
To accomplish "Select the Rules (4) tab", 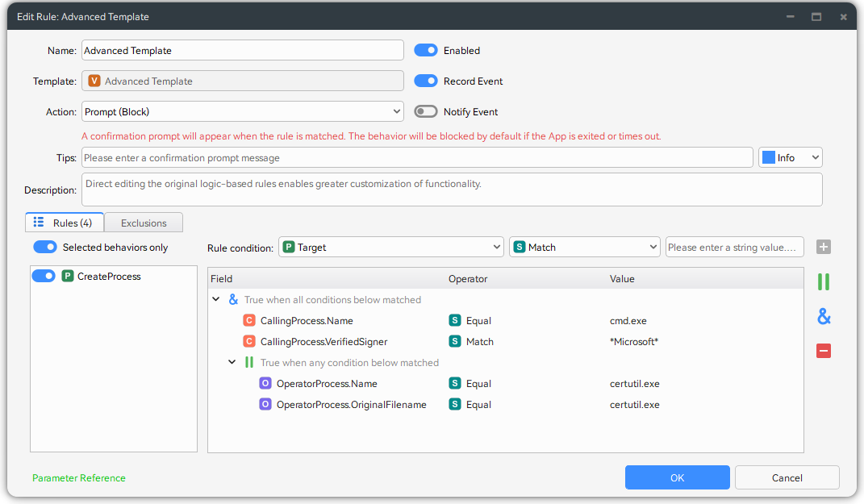I will [65, 223].
